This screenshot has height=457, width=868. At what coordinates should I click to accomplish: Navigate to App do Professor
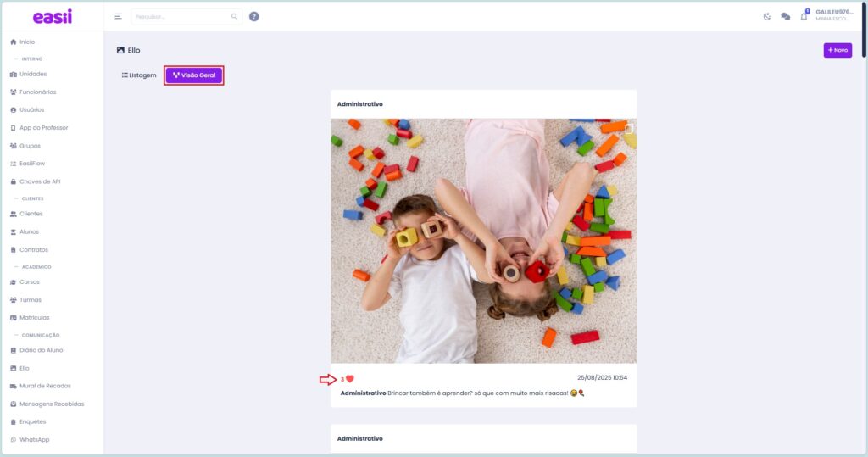(43, 128)
